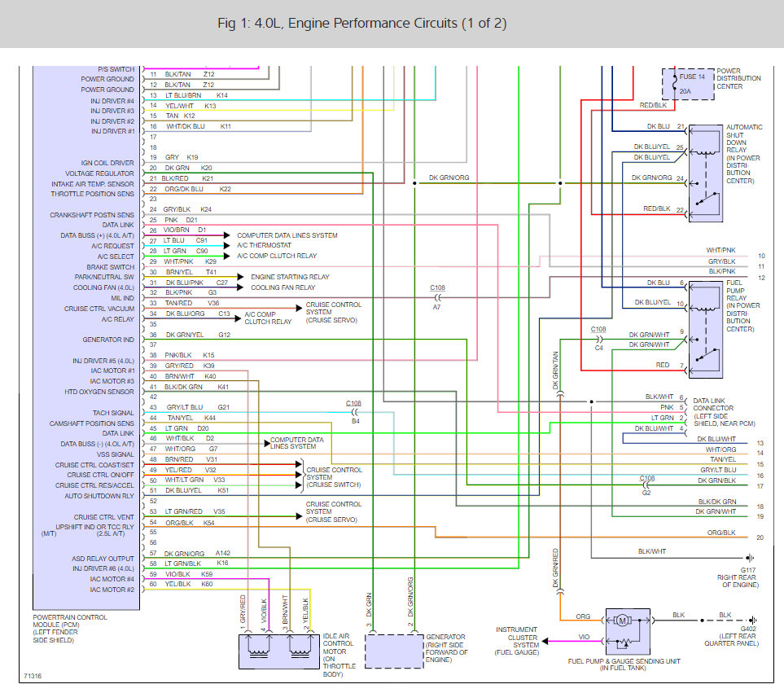Screen dimensions: 784x693
Task: Click the 'RED/BLK' label under Fuse 14
Action: point(653,106)
